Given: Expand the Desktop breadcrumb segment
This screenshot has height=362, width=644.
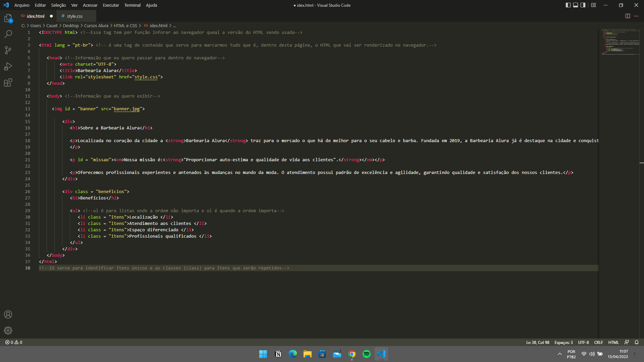Looking at the screenshot, I should (x=71, y=25).
